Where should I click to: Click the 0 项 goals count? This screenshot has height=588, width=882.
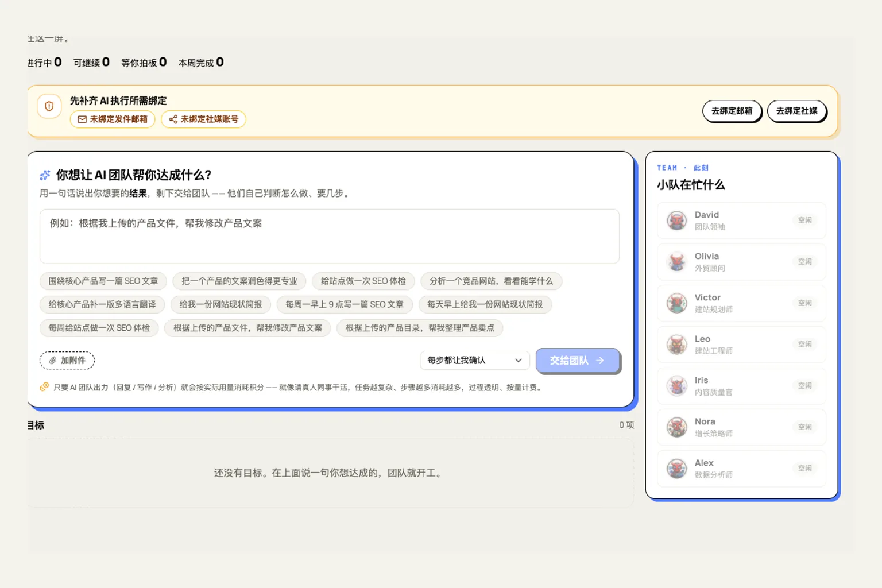click(626, 425)
